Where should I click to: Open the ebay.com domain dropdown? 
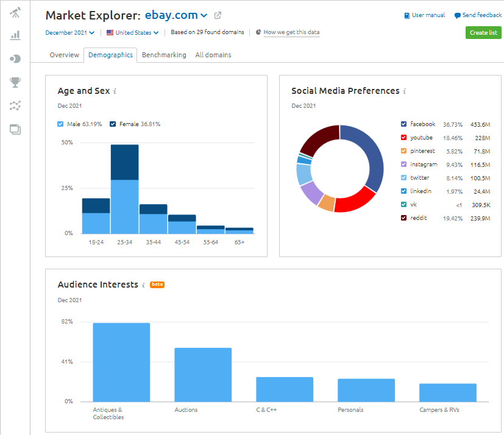point(176,15)
